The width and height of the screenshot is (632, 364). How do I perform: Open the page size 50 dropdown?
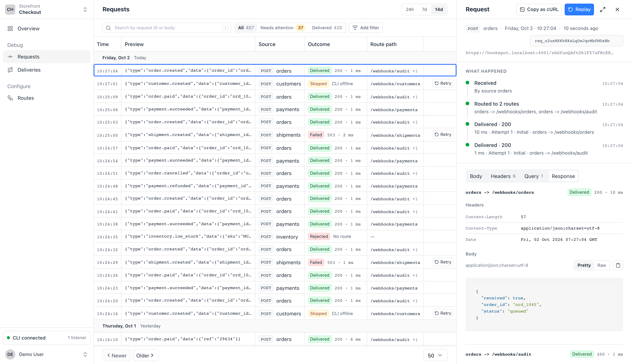[x=435, y=355]
